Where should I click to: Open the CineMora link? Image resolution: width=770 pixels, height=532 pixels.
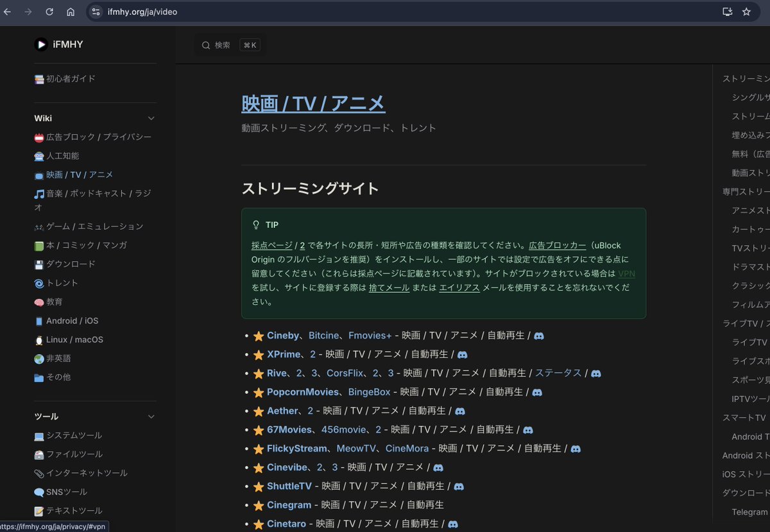tap(407, 449)
